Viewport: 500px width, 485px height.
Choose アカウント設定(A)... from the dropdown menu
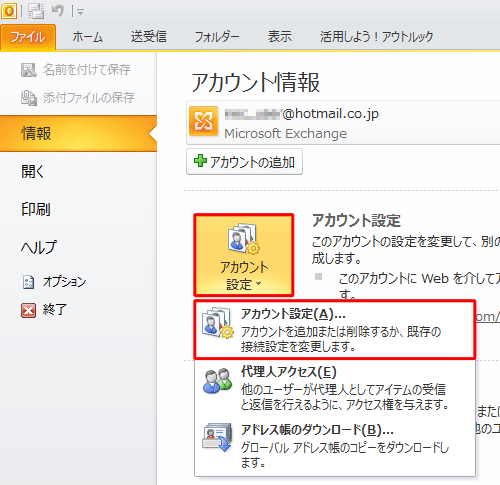click(335, 330)
